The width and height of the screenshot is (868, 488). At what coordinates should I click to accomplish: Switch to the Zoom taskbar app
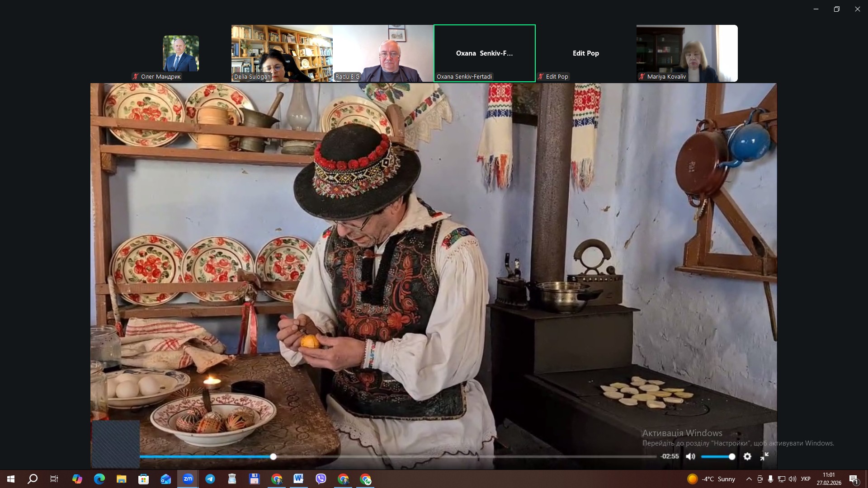pos(188,479)
